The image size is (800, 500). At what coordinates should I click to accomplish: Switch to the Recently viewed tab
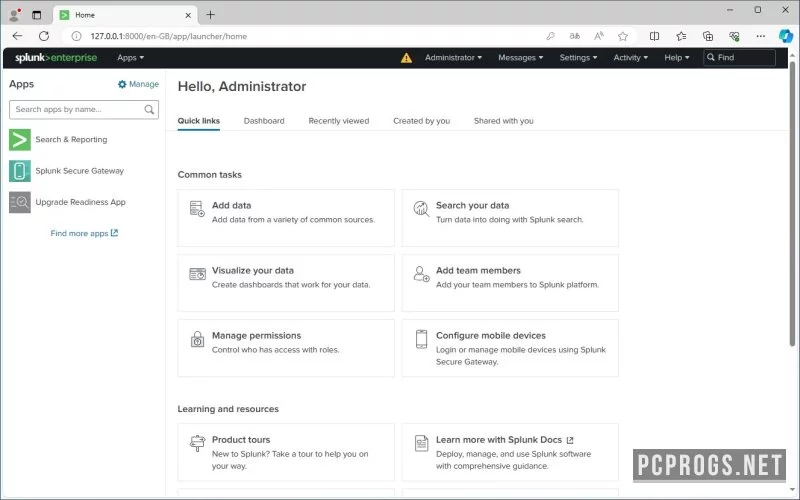[339, 121]
